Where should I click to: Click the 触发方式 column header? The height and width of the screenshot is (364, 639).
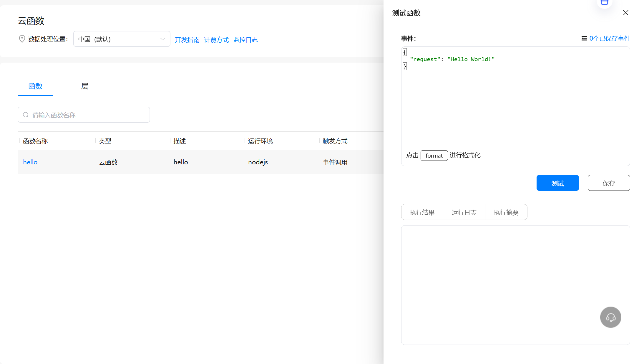click(x=335, y=141)
